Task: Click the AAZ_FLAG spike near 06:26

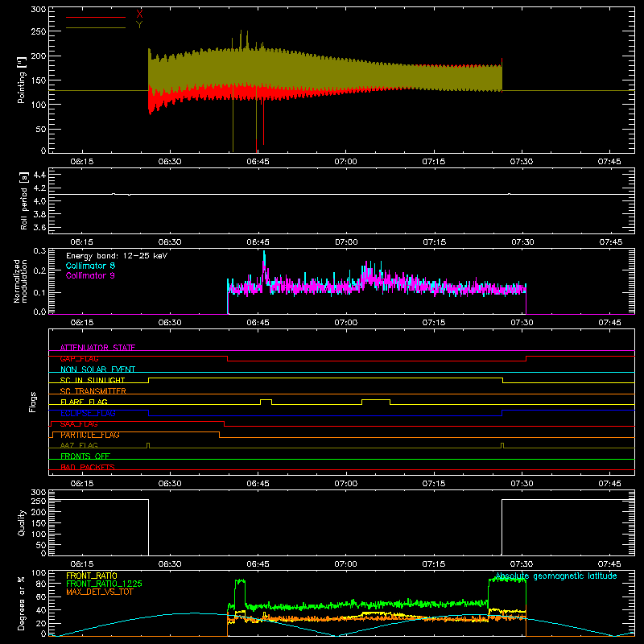Action: click(148, 446)
